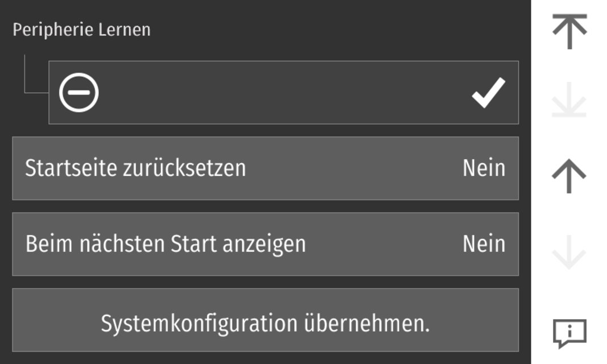Open the info speech bubble help
The image size is (607, 364).
(569, 333)
